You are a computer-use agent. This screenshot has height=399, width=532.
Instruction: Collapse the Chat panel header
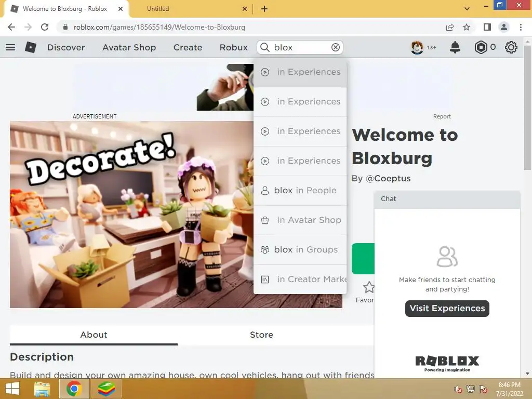[x=447, y=199]
